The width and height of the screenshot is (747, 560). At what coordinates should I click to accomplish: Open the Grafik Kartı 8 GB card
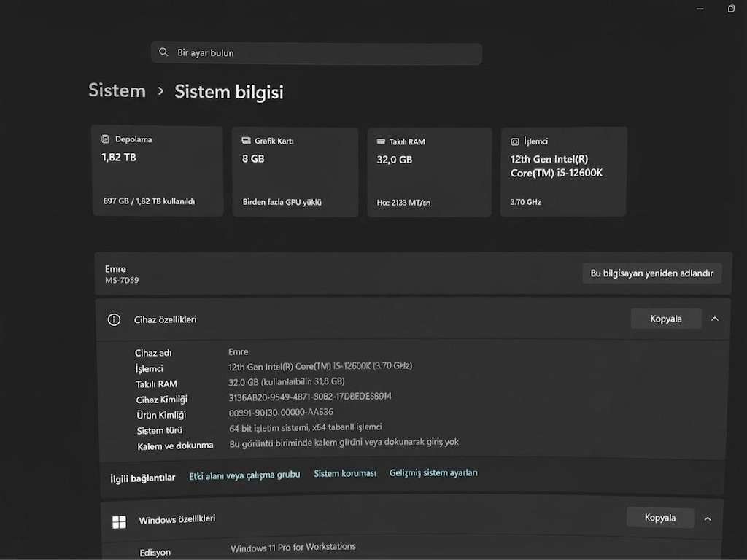295,172
